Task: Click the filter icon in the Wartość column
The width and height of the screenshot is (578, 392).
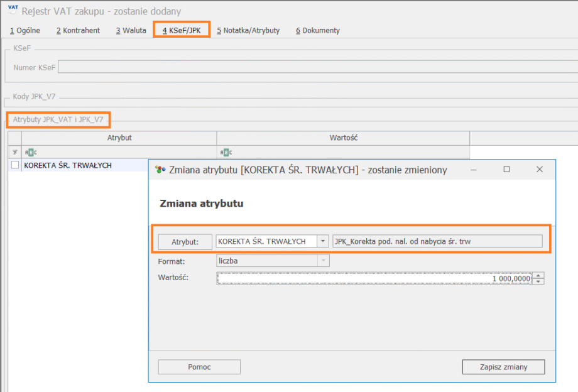Action: click(x=226, y=152)
